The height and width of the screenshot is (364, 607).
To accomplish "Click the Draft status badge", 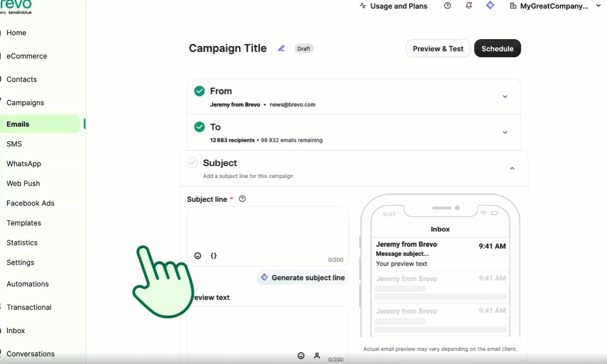I will tap(304, 48).
